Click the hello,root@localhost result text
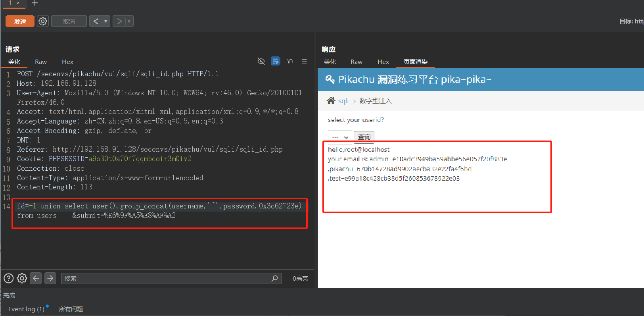The width and height of the screenshot is (644, 316). coord(359,150)
